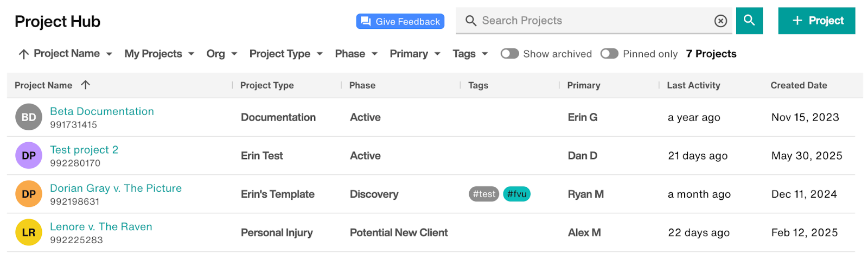Click the purple DP avatar icon
The image size is (868, 253).
pos(29,156)
